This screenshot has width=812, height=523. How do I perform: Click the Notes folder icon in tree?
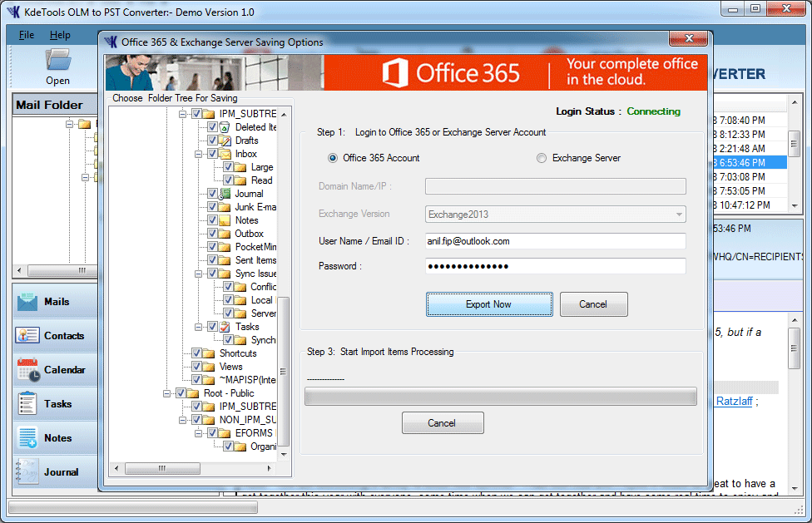pos(225,220)
